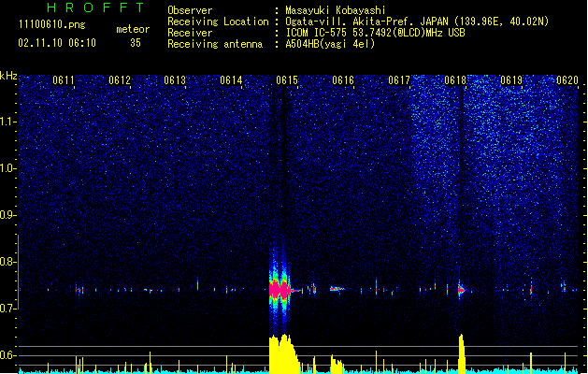Click the date stamp 02.11.10 06:10

click(x=57, y=43)
